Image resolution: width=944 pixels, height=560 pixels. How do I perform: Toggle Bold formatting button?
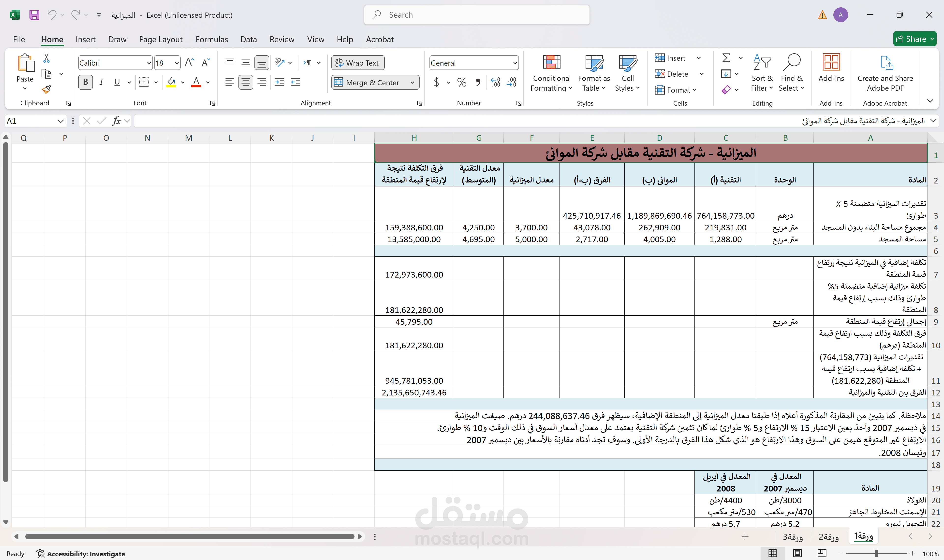click(x=85, y=82)
